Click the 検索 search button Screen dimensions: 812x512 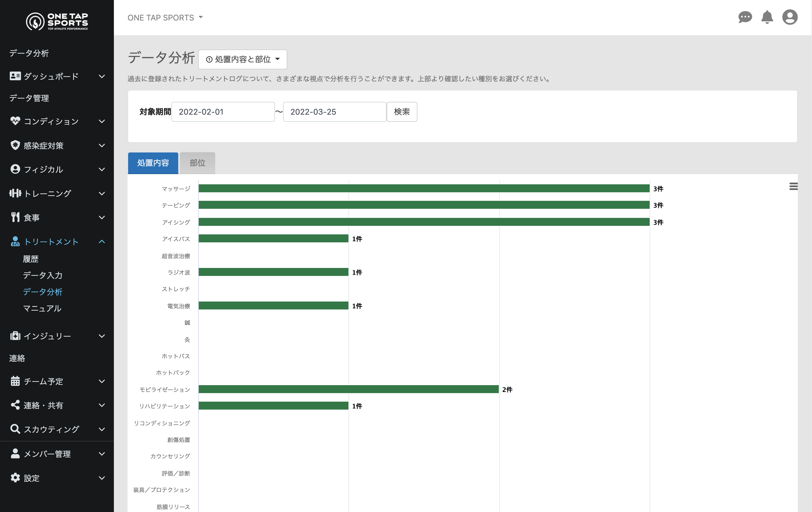(402, 112)
